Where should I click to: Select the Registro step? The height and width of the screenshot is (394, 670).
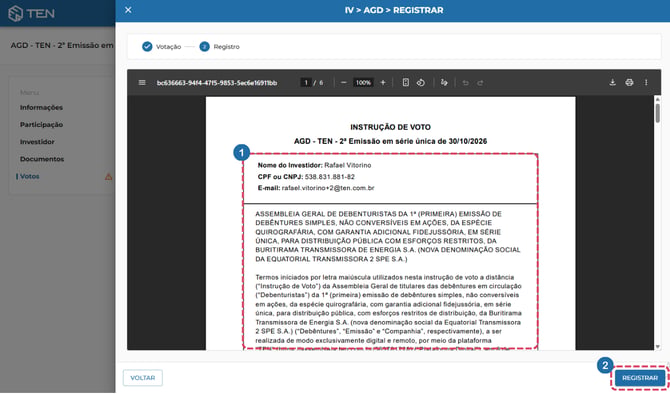point(220,47)
